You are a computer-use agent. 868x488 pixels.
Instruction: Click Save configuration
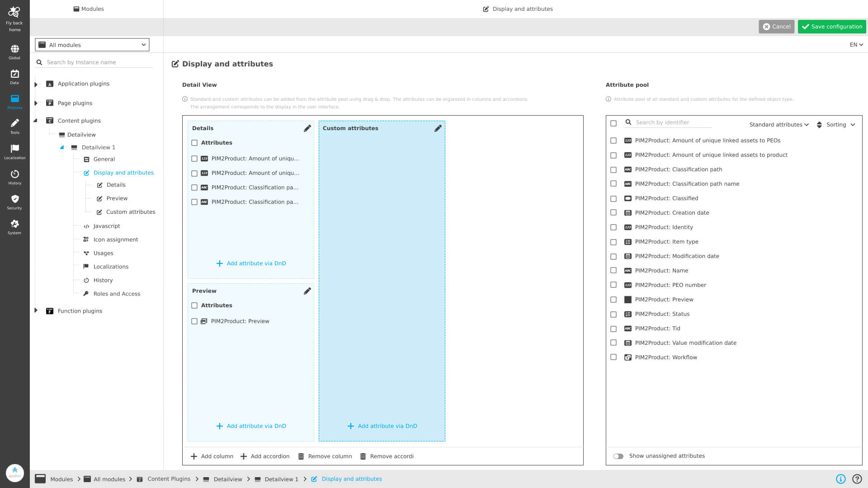point(832,27)
